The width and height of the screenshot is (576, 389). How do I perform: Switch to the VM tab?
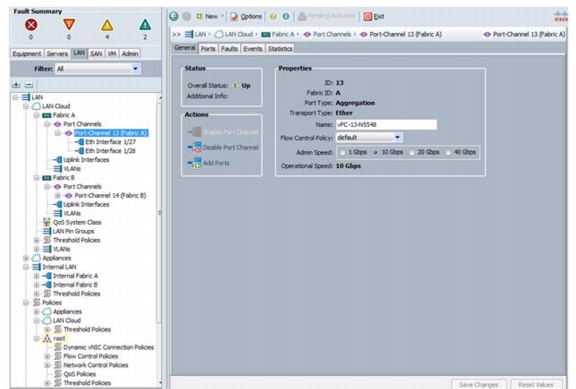coord(112,54)
